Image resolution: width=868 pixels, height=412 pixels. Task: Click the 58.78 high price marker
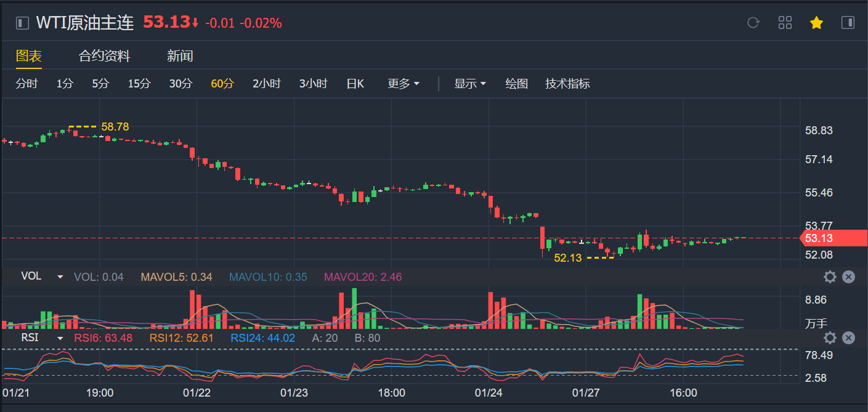(115, 127)
